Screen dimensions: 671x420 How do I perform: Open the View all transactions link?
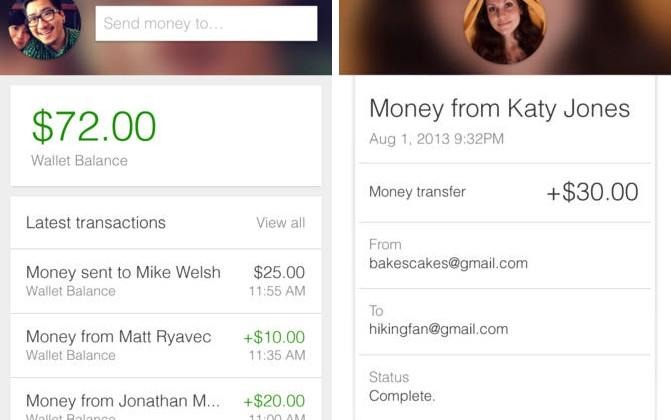tap(280, 223)
